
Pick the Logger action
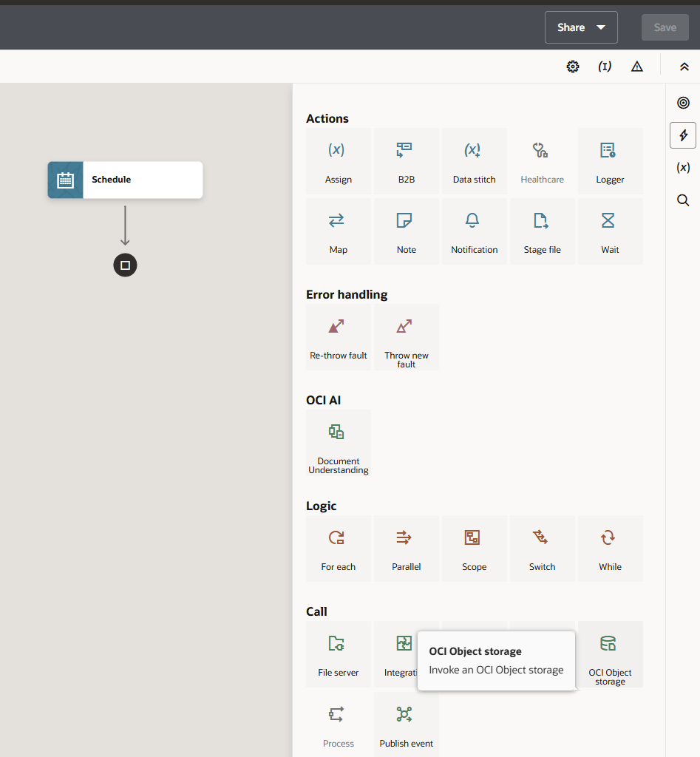coord(610,161)
